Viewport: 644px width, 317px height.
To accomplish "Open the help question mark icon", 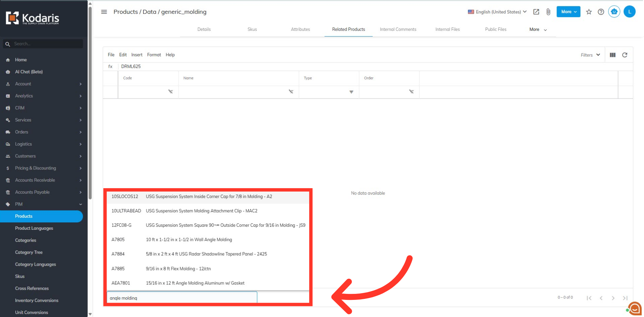I will [601, 12].
